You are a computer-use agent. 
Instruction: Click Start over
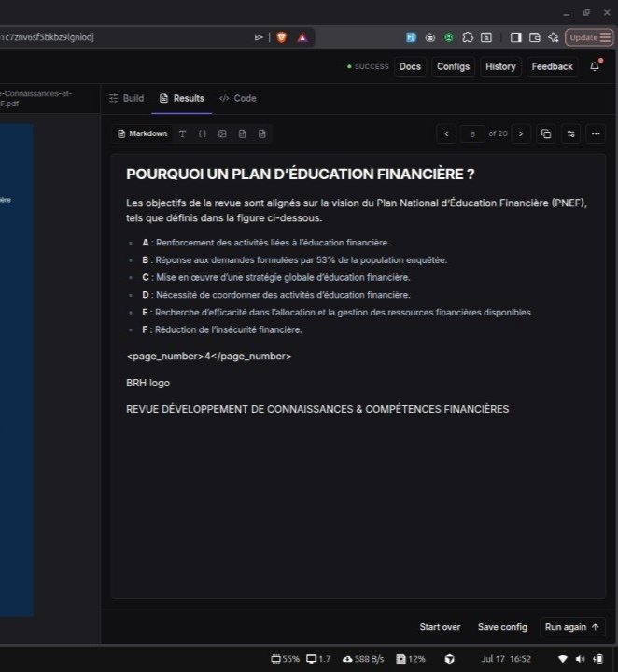[x=440, y=627]
